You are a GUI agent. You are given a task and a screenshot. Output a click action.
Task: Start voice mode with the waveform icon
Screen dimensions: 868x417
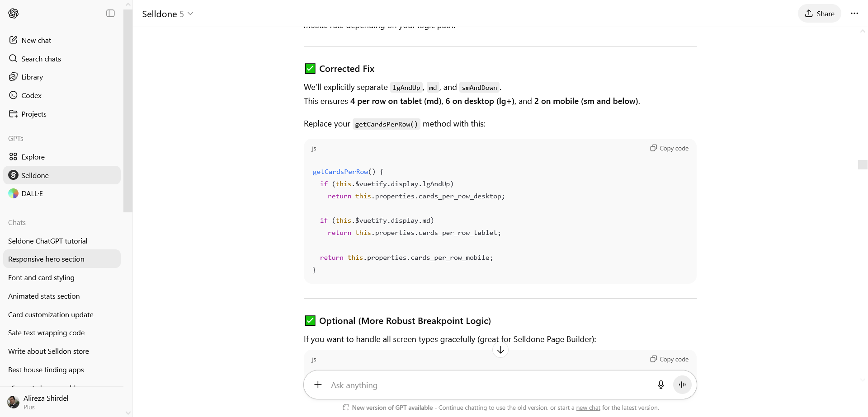(683, 385)
